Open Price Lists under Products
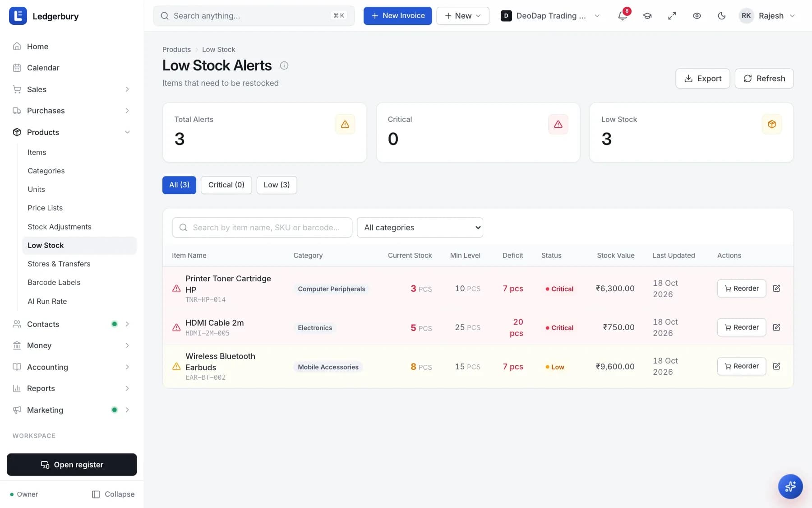The height and width of the screenshot is (508, 812). pos(79,208)
